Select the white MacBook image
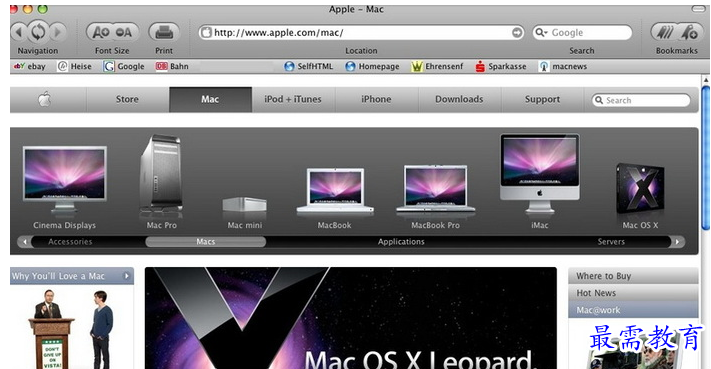Screen dimensions: 711x369 (x=335, y=192)
